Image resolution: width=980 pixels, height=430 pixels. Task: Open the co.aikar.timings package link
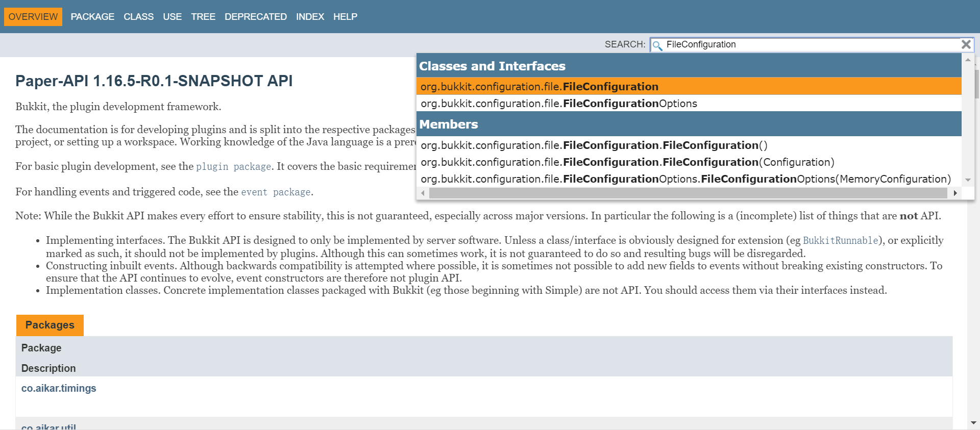[x=59, y=388]
